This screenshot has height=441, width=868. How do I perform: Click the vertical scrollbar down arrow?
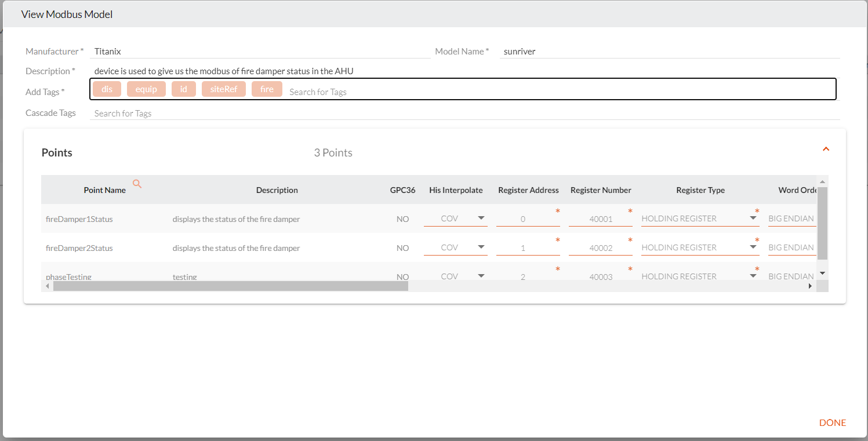tap(822, 273)
